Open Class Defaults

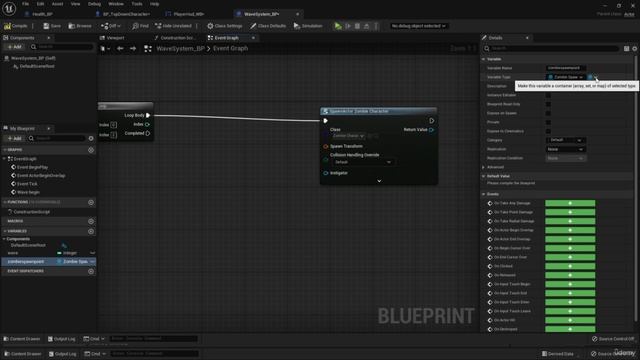pyautogui.click(x=268, y=26)
